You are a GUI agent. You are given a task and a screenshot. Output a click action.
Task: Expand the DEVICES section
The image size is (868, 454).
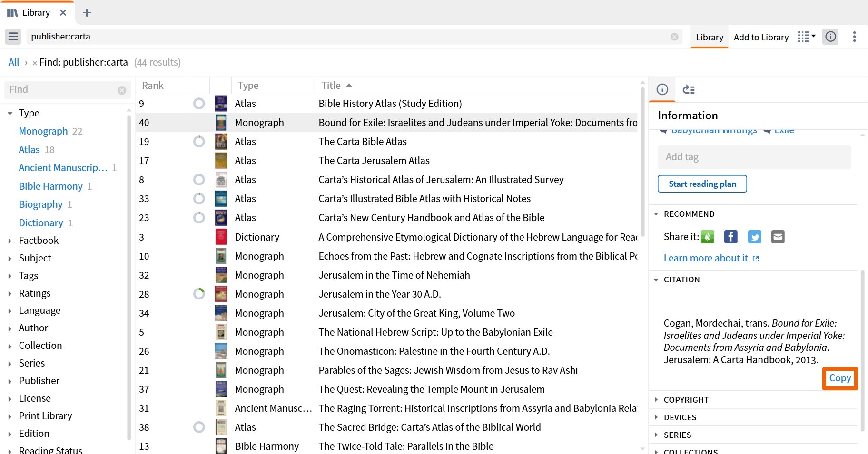click(656, 417)
